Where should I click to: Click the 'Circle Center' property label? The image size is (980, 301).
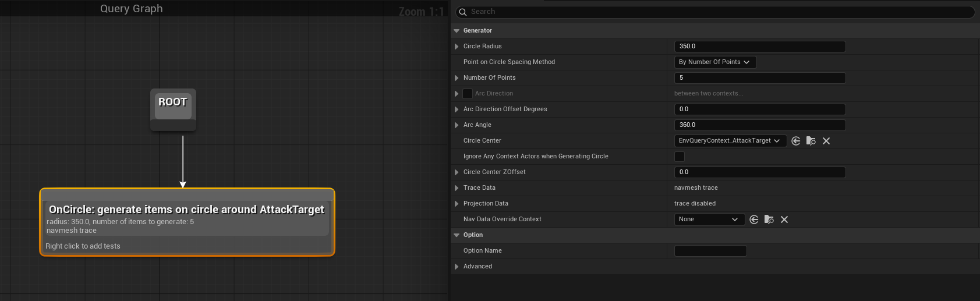482,141
